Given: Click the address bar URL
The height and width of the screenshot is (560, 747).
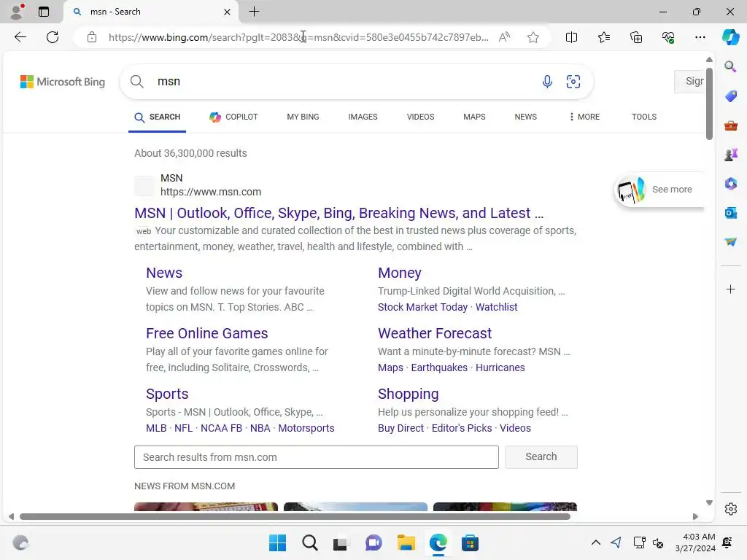Looking at the screenshot, I should [298, 37].
